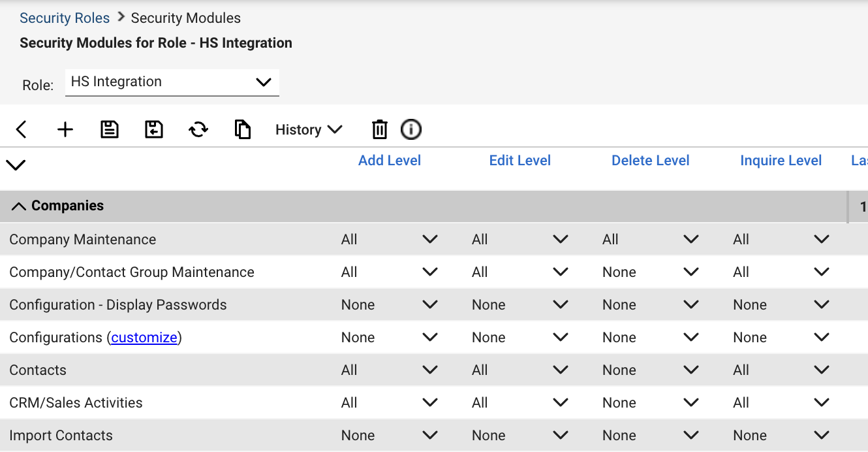Click the Save floppy disk icon

[110, 129]
